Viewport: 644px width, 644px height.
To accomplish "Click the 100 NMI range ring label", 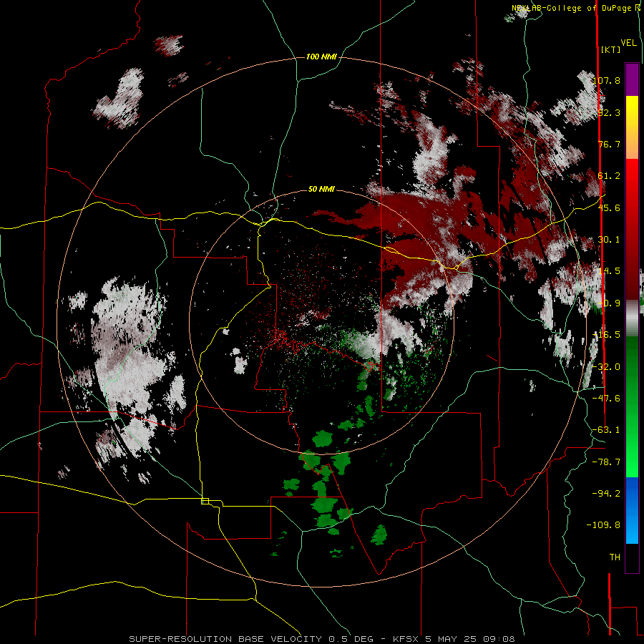I will (x=321, y=57).
